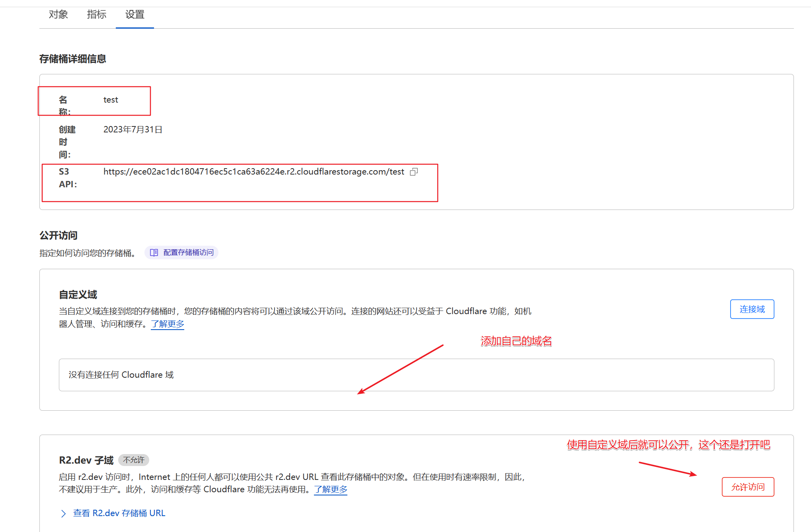Click the 连接域 button

(752, 309)
